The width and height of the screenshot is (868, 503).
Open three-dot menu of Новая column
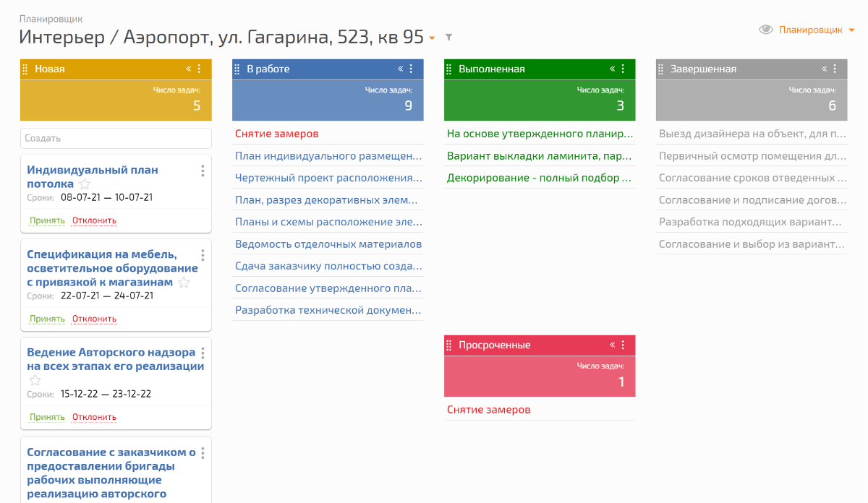click(x=199, y=69)
